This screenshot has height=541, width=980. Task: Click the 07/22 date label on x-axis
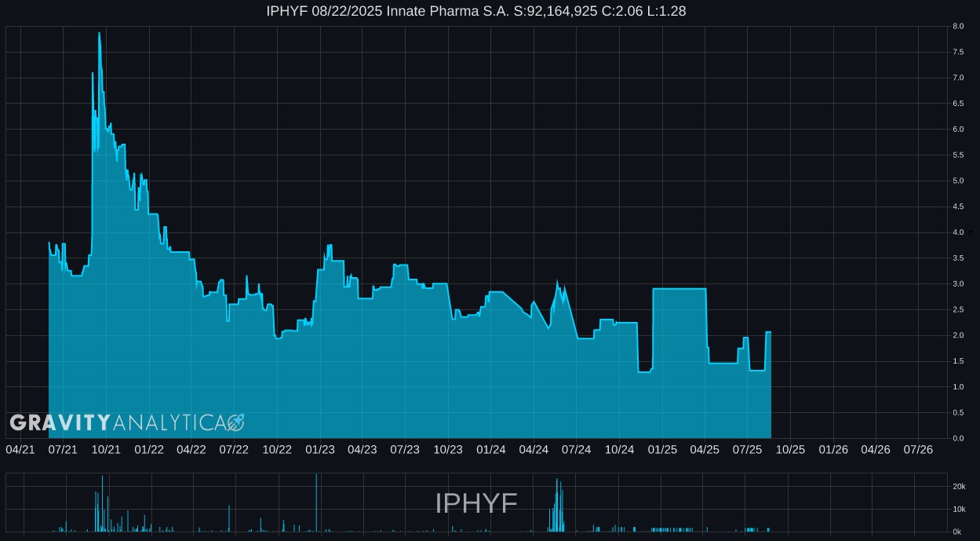[x=234, y=449]
